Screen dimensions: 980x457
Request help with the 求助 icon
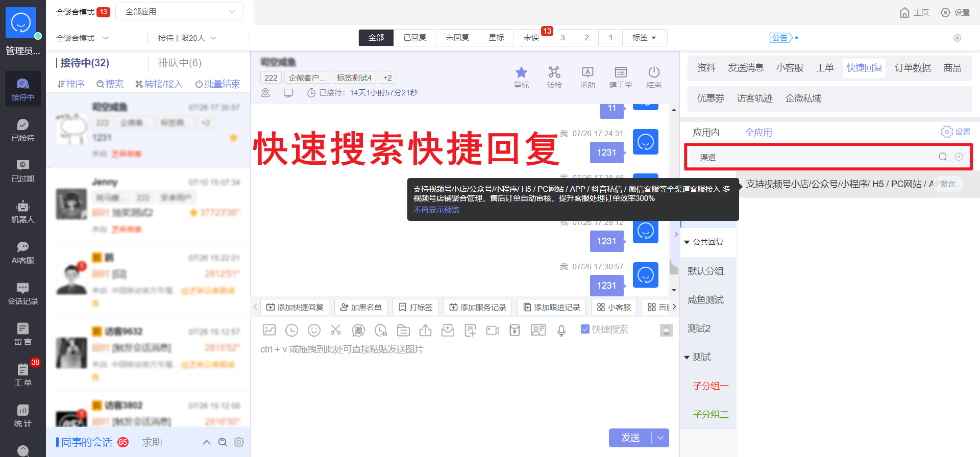click(587, 78)
